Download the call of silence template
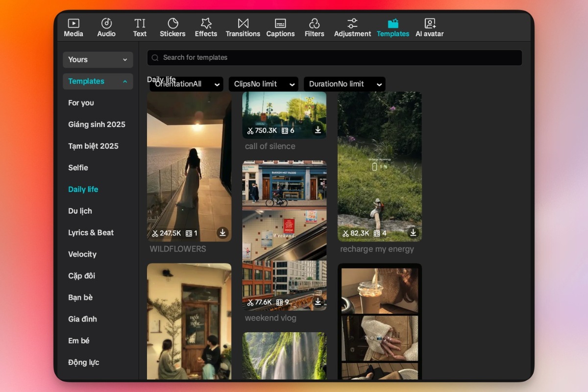Image resolution: width=588 pixels, height=392 pixels. [x=318, y=130]
